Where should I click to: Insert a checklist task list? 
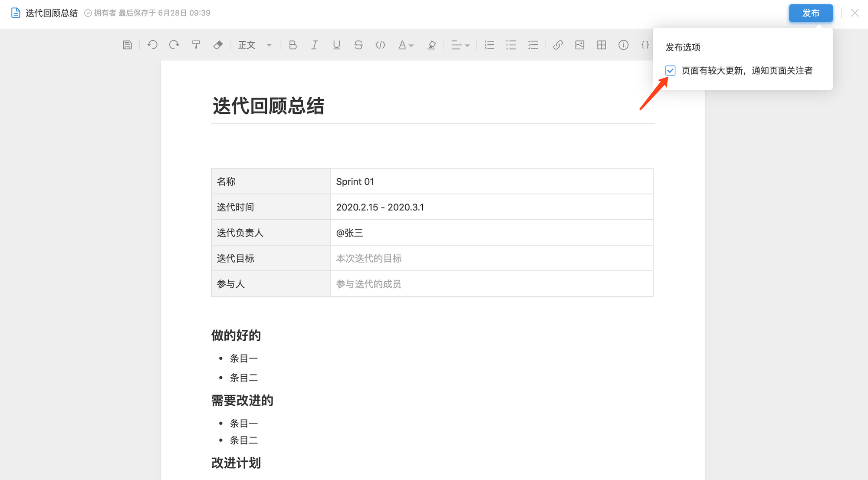(x=533, y=45)
